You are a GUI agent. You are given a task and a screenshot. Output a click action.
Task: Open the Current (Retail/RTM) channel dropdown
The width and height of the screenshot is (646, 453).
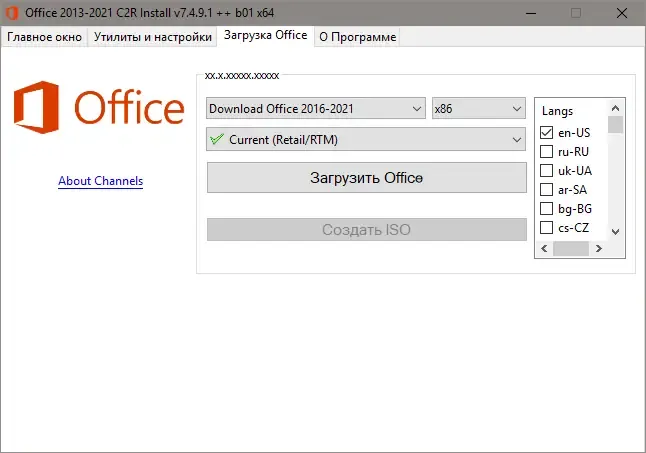366,140
